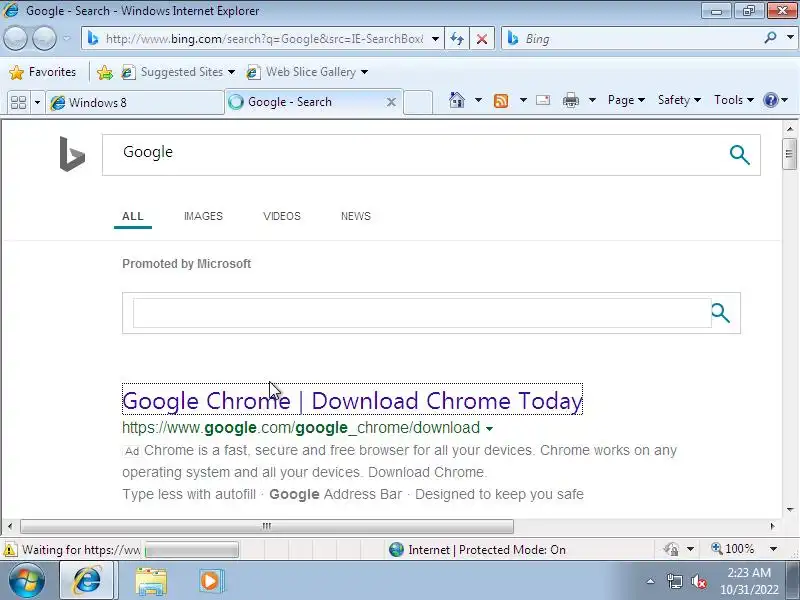Open the search provider dropdown arrow
Screen dimensions: 800x600
click(790, 38)
